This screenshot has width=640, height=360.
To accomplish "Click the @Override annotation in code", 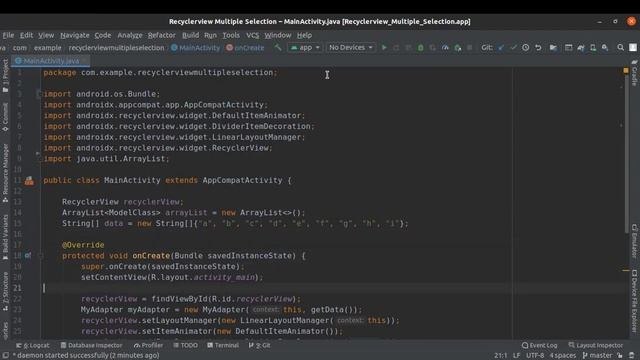I will coord(83,245).
